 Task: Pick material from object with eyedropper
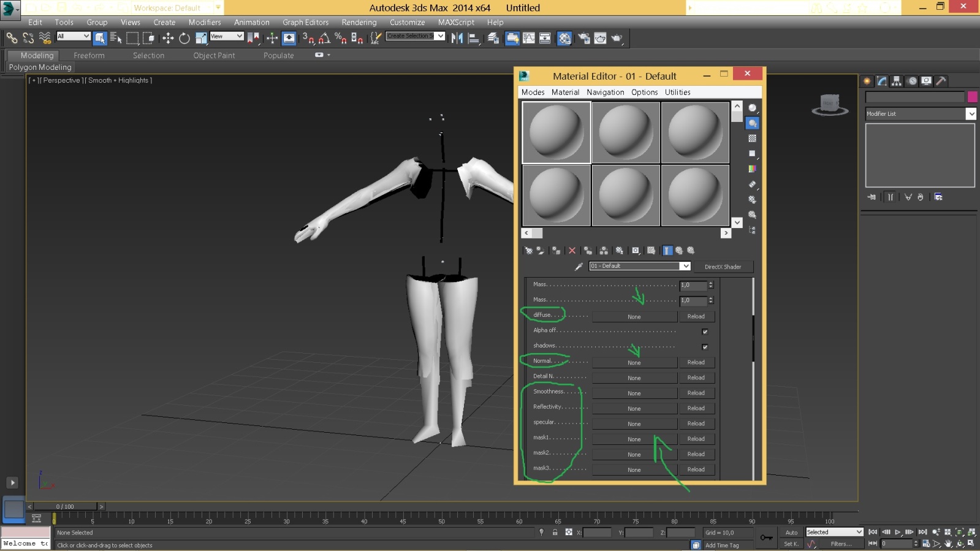click(x=578, y=267)
